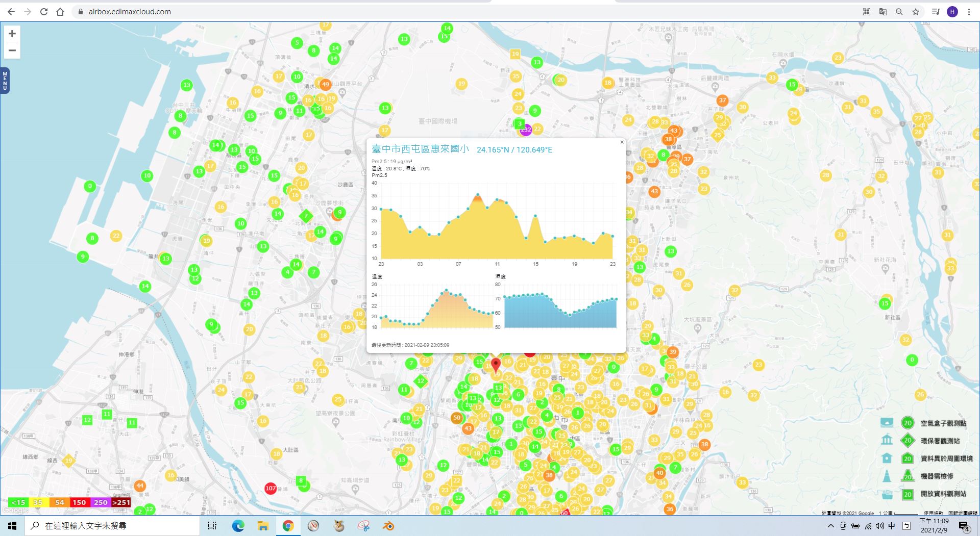Click the address bar airbox.edimaxcloud.com
This screenshot has height=536, width=980.
[130, 12]
